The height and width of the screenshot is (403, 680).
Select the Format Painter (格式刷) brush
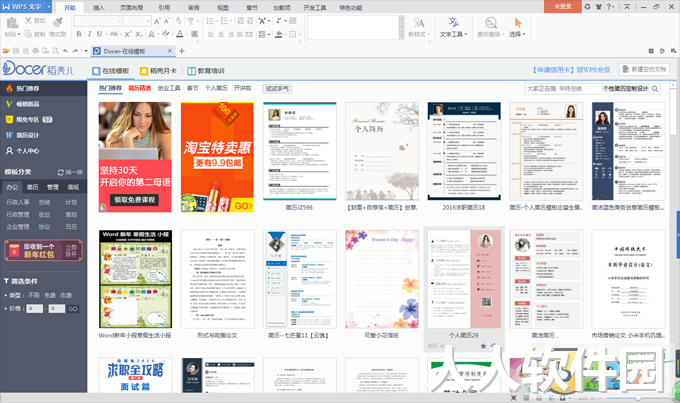(x=57, y=23)
